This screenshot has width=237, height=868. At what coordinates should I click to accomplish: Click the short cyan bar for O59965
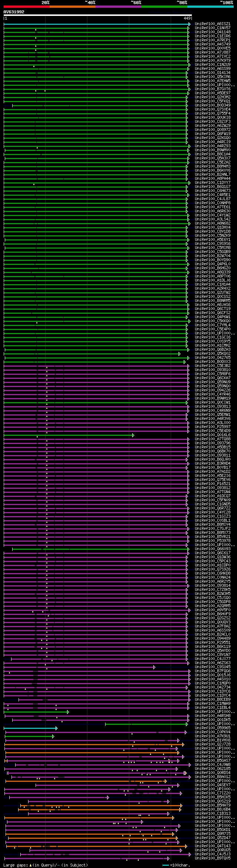click(x=30, y=728)
